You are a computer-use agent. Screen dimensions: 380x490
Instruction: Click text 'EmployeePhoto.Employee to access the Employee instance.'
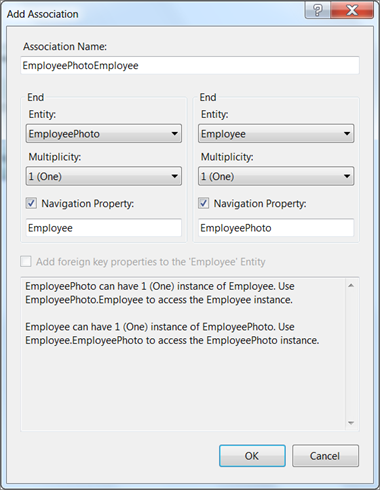click(159, 300)
